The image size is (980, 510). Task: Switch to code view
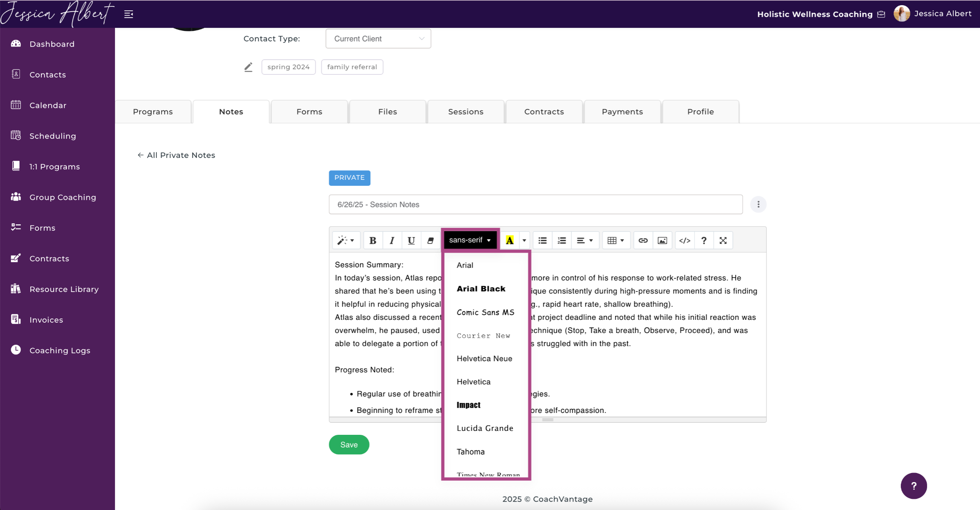(x=684, y=240)
